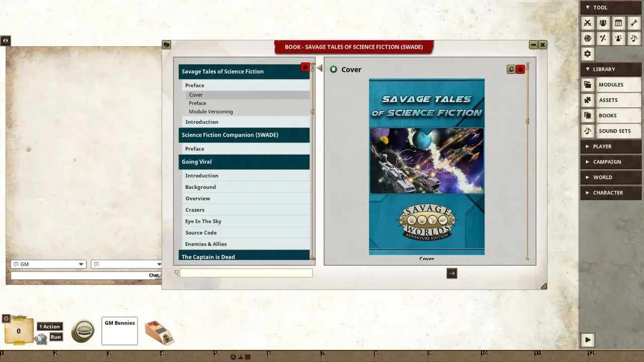Click the Run button
Viewport: 644px width, 362px height.
(56, 337)
